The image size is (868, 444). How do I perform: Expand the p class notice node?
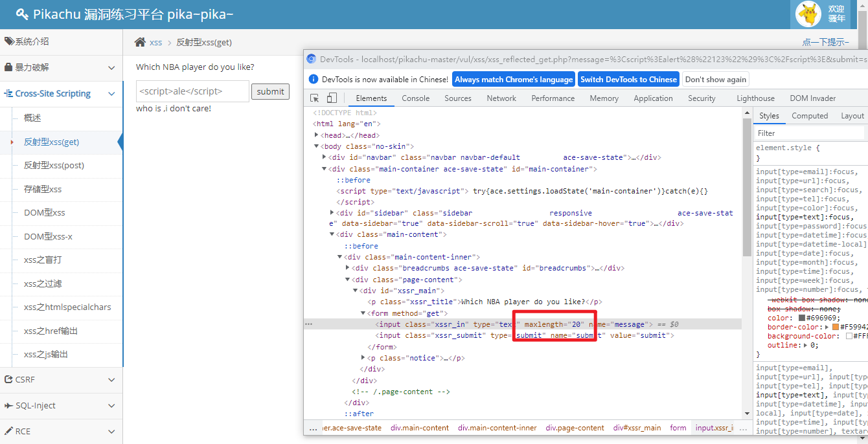click(x=363, y=358)
